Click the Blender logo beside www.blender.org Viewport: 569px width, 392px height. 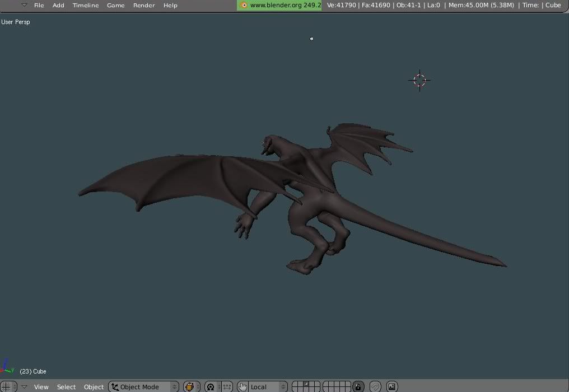(x=243, y=5)
